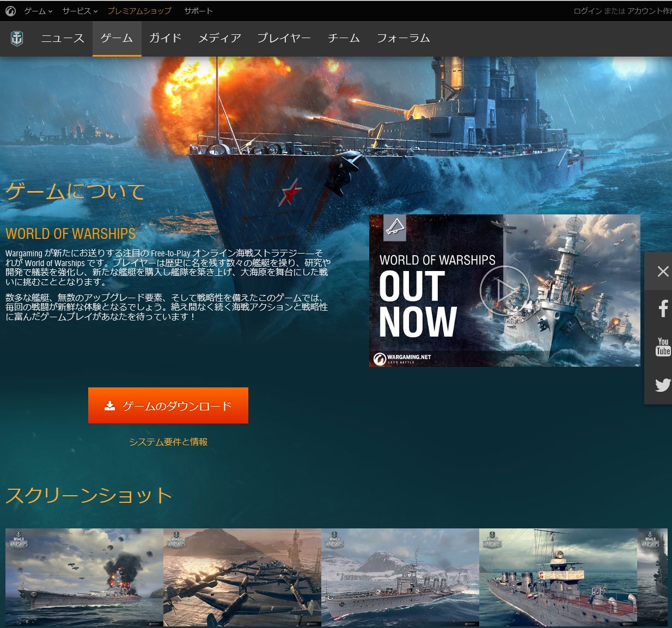Open the YouTube social link
Viewport: 672px width, 628px height.
point(663,347)
